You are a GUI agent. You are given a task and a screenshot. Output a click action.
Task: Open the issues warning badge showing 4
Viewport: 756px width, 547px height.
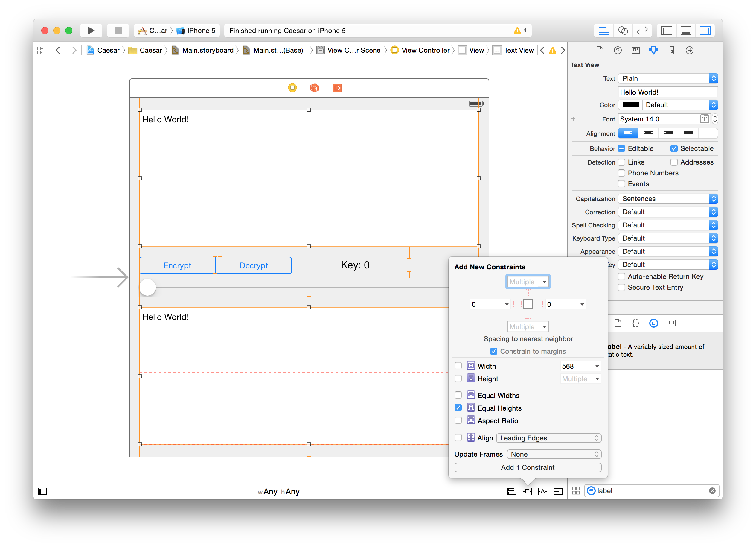[x=520, y=30]
